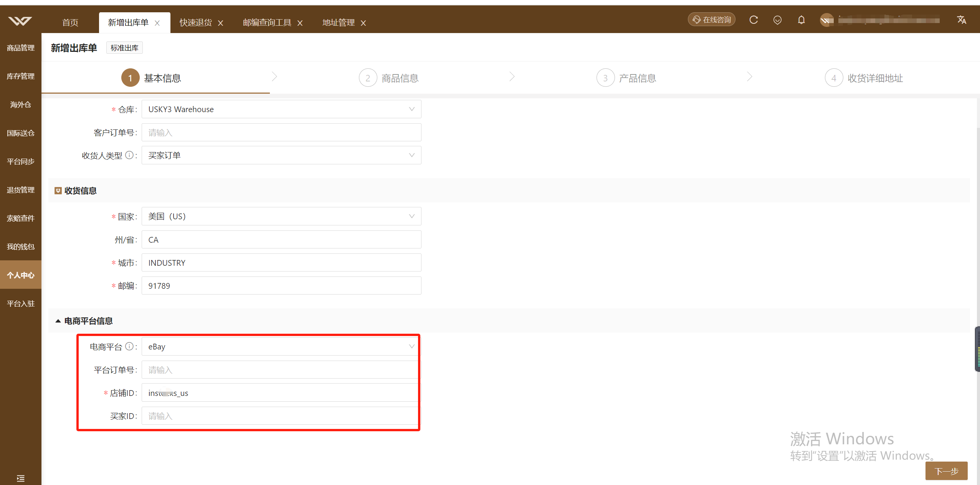The image size is (980, 485).
Task: Open 平台同步 in the sidebar
Action: pyautogui.click(x=21, y=162)
